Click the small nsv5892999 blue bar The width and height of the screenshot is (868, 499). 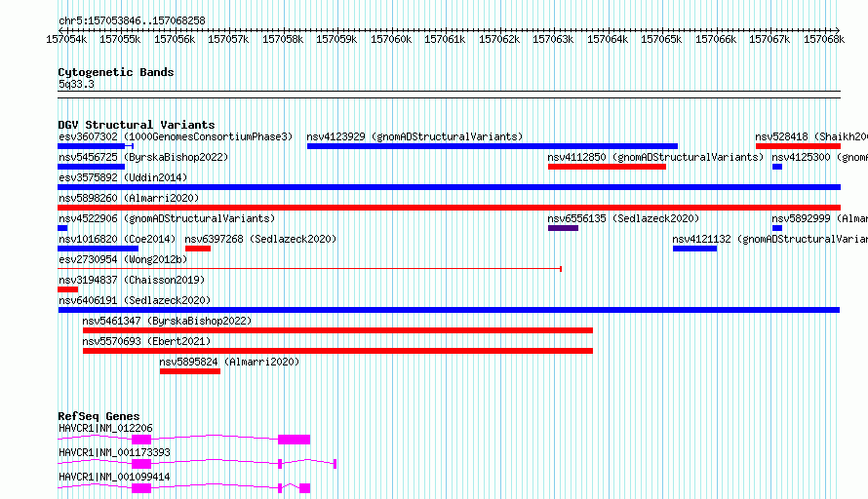point(777,228)
